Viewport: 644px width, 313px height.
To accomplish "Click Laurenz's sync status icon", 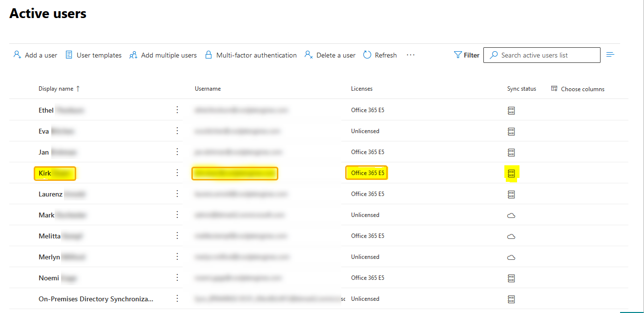I will pyautogui.click(x=511, y=195).
